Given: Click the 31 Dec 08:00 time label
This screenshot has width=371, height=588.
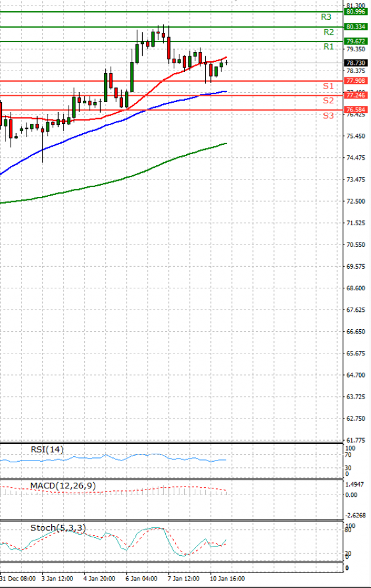Looking at the screenshot, I should click(x=17, y=579).
